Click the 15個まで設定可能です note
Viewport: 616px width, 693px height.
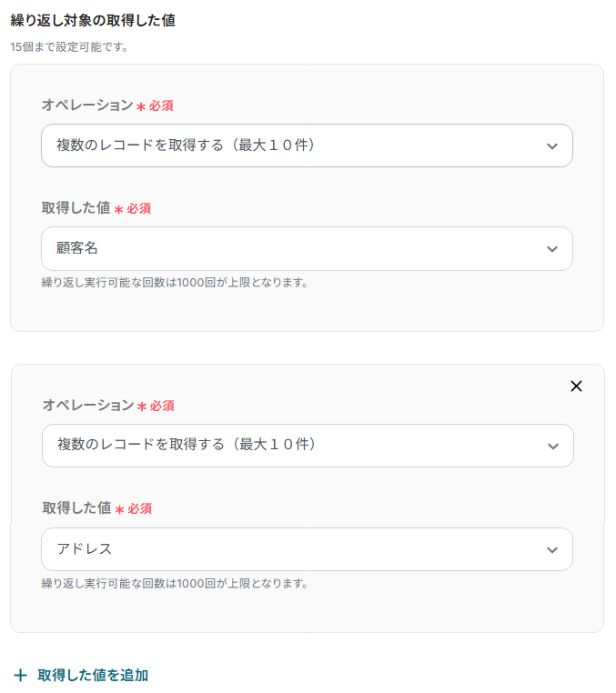point(69,46)
